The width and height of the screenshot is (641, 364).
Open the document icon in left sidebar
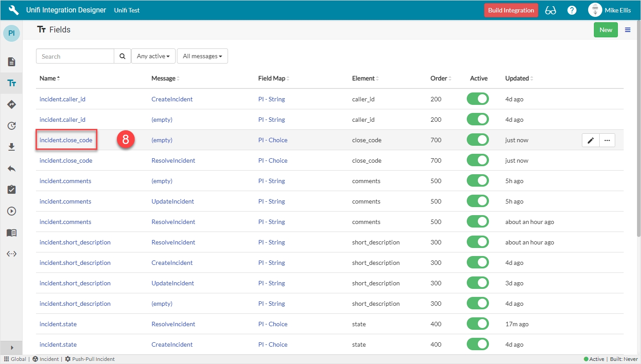12,62
